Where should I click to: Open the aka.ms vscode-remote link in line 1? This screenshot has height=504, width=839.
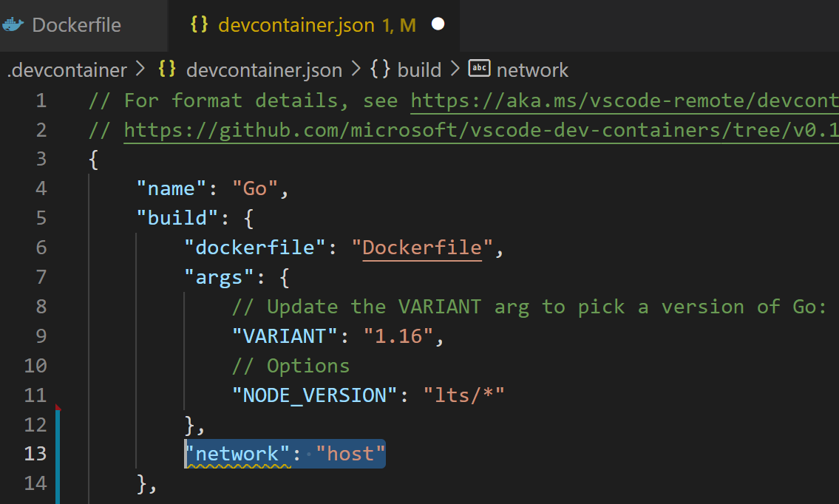625,101
